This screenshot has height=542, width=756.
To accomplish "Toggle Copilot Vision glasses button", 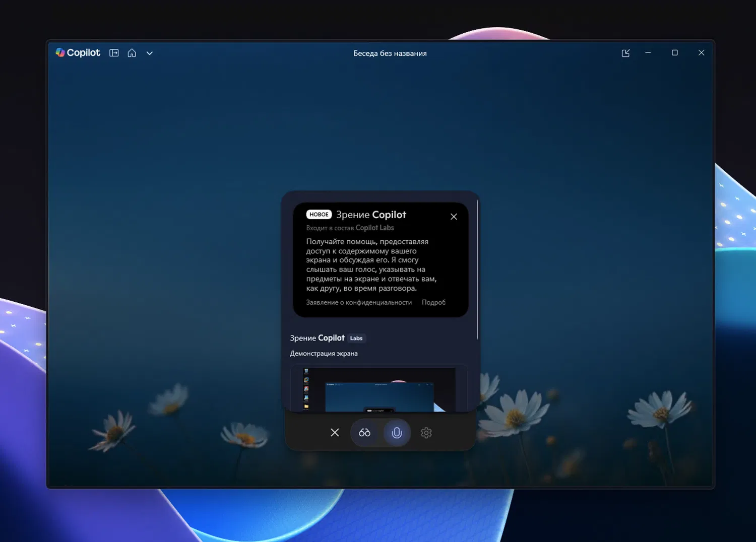I will (364, 433).
